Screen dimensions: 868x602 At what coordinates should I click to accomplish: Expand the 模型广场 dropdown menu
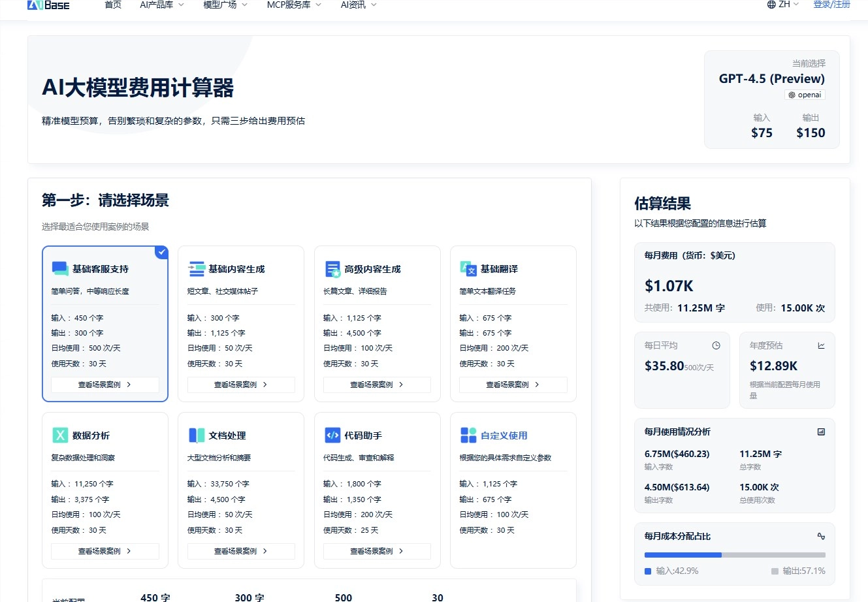coord(225,5)
